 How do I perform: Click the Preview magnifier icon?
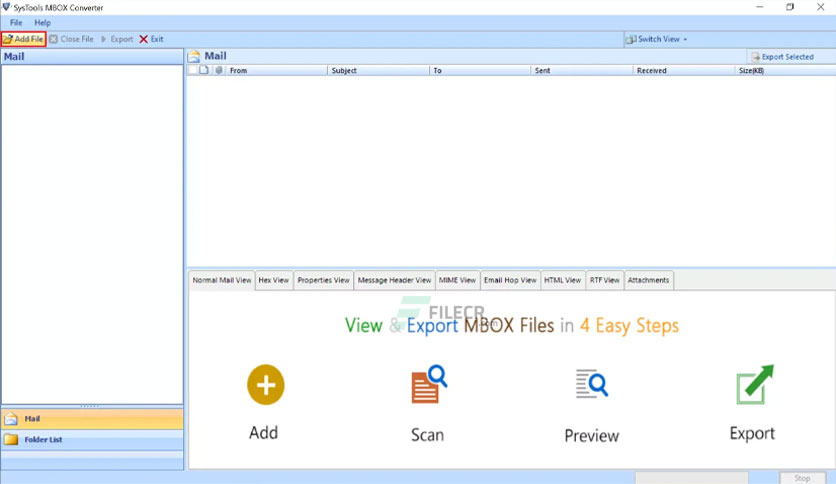click(x=592, y=384)
